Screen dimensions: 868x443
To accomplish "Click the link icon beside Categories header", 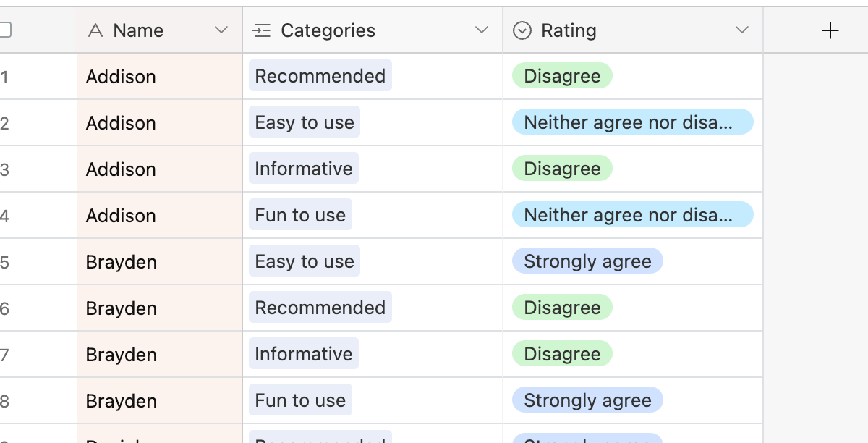I will click(260, 30).
